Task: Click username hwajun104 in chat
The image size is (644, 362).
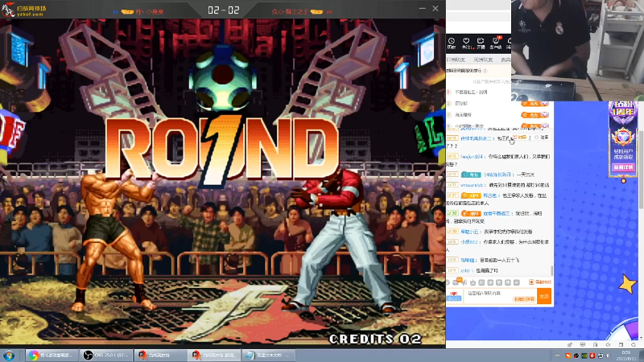Action: (x=472, y=157)
